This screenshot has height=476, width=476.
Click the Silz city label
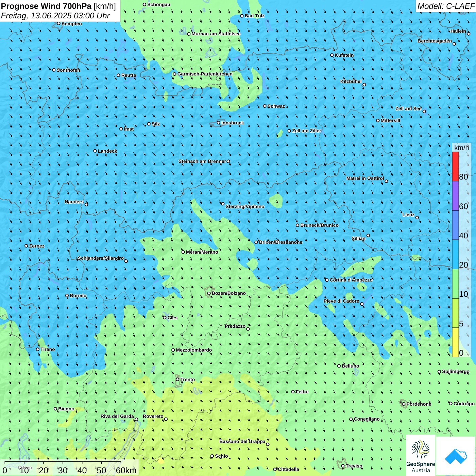[156, 124]
